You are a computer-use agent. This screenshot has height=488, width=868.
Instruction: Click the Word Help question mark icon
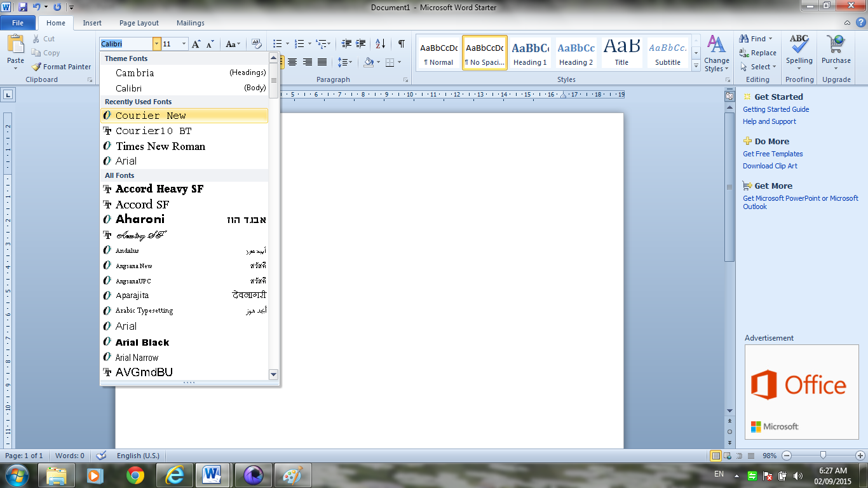[860, 22]
